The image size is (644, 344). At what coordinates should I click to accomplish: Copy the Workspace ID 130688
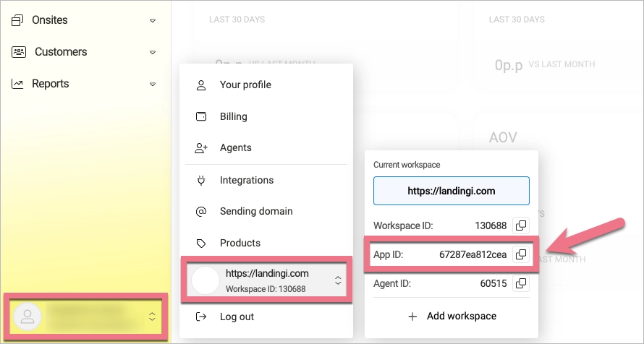pyautogui.click(x=521, y=225)
